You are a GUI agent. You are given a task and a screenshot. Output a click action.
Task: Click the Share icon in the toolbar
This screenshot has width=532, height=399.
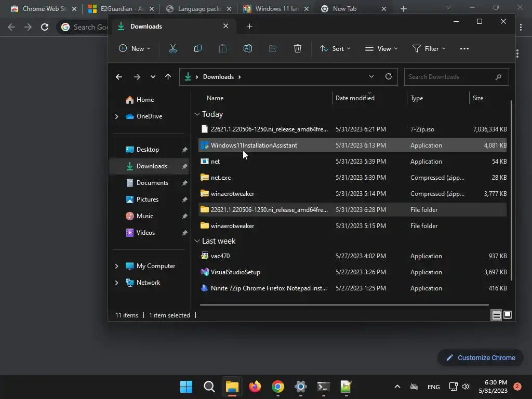click(x=272, y=48)
